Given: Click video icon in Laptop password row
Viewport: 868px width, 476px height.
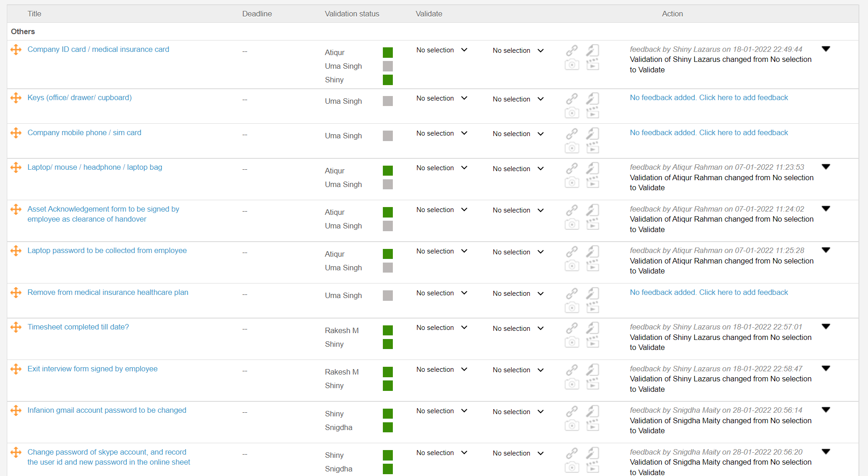Looking at the screenshot, I should pos(592,266).
